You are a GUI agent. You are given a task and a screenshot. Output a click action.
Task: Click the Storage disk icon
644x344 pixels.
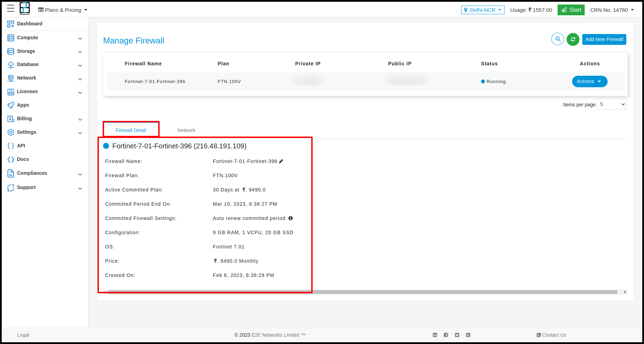pyautogui.click(x=11, y=51)
